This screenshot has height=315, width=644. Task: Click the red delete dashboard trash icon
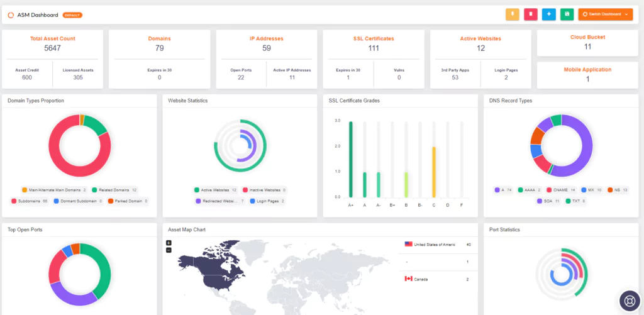point(531,14)
